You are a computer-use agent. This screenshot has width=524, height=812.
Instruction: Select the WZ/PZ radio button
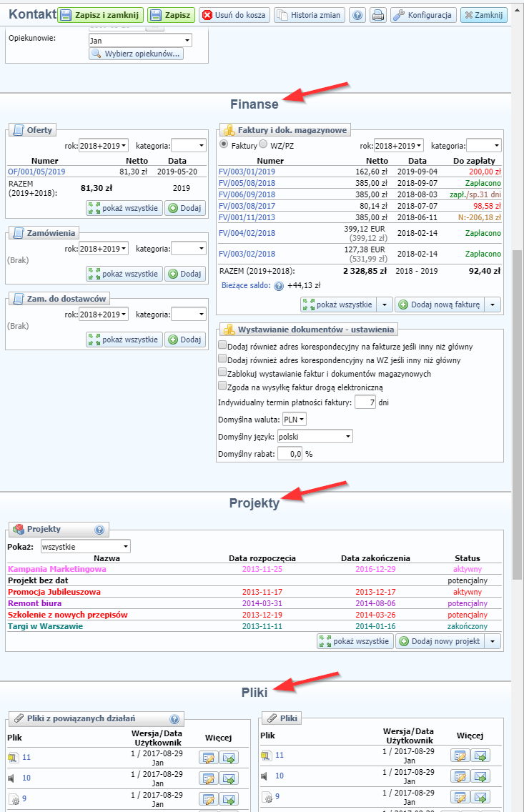tap(264, 144)
